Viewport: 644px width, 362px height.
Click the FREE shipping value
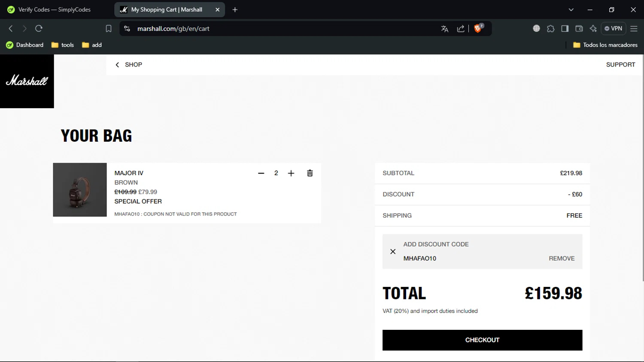click(x=574, y=216)
